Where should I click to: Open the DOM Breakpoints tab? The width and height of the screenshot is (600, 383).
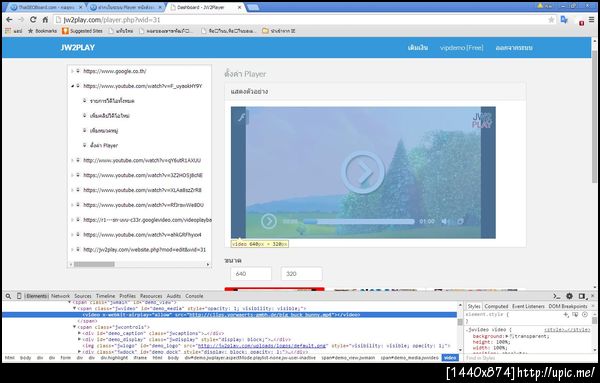pos(568,306)
